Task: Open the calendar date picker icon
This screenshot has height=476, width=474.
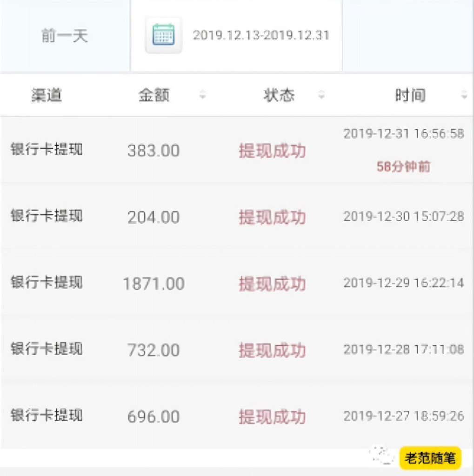Action: [163, 35]
